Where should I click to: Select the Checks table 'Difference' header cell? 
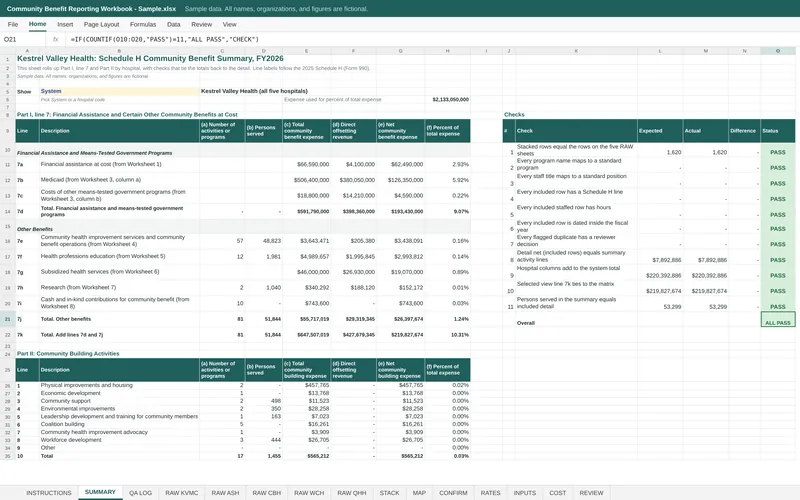point(744,131)
